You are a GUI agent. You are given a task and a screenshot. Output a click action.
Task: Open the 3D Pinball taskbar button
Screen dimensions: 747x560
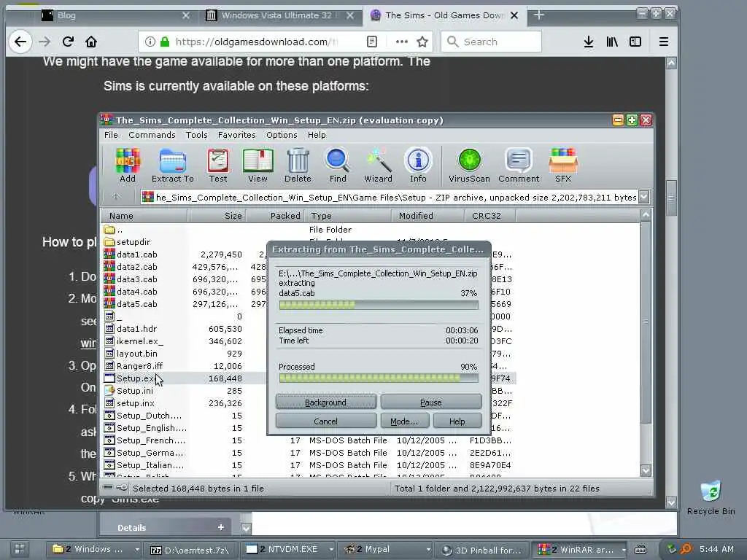point(482,550)
